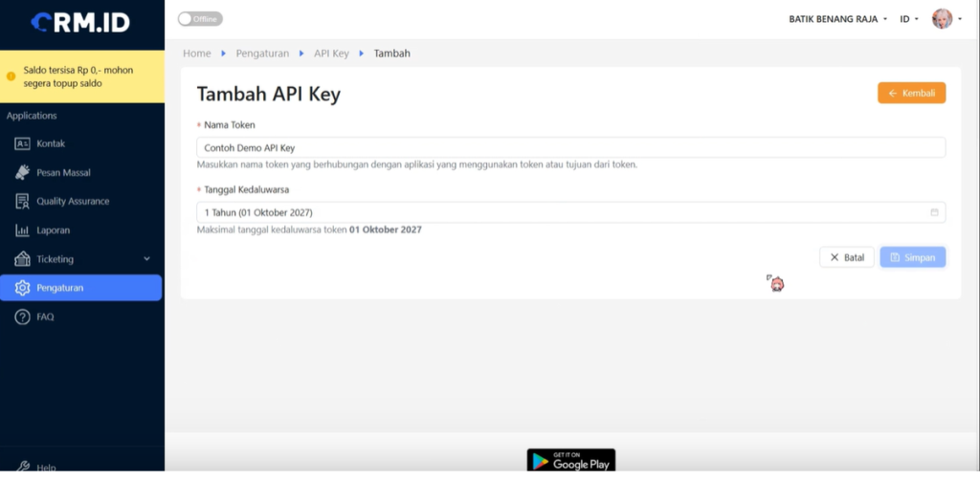Click the Maksimal tanggal kedaluwarsa hint text
The width and height of the screenshot is (980, 480).
tap(309, 229)
